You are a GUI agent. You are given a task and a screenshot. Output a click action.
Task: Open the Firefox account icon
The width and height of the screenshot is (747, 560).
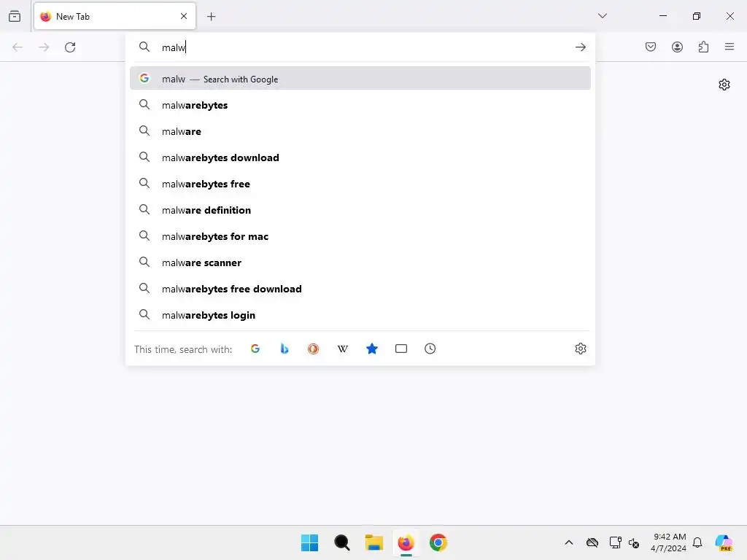point(677,47)
